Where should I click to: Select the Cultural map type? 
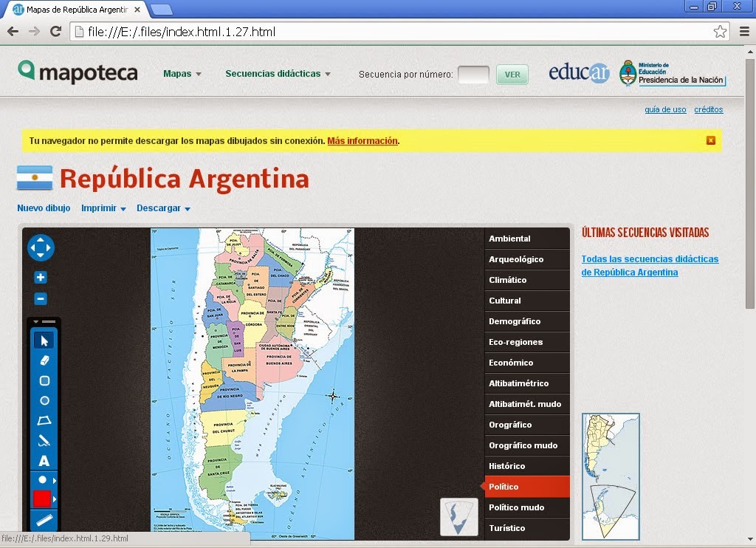(527, 301)
